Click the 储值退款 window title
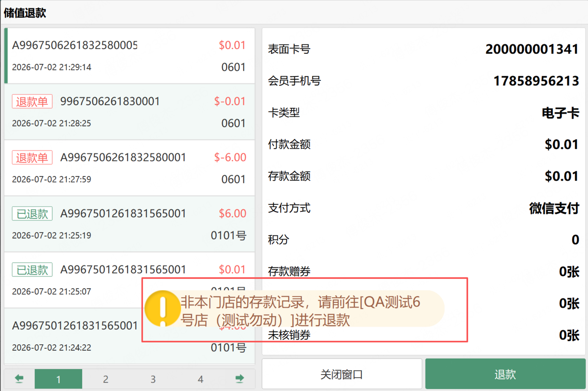Screen dimensions: 588x391 (x=25, y=13)
